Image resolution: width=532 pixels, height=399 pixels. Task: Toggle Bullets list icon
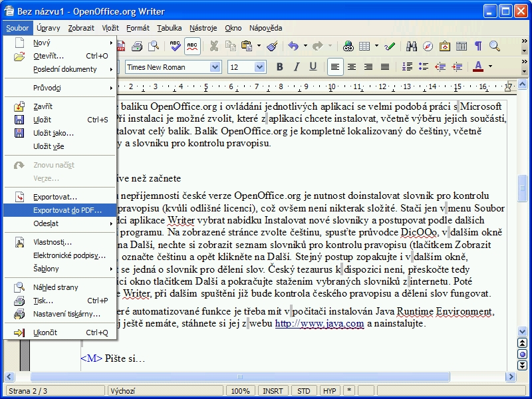point(424,66)
